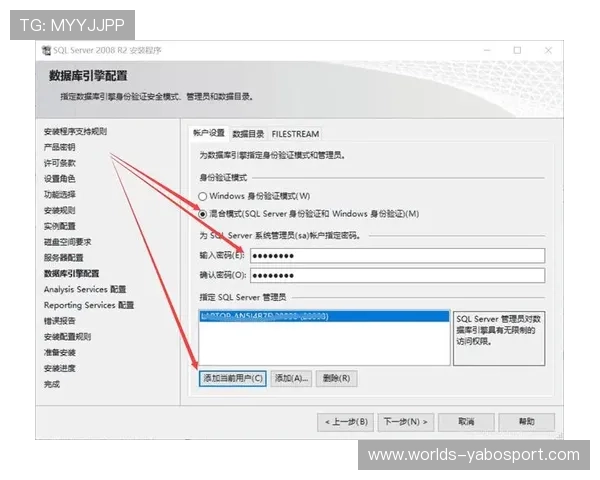Viewport: 600px width, 480px height.
Task: Focus the 输入密码 password field
Action: click(x=397, y=256)
